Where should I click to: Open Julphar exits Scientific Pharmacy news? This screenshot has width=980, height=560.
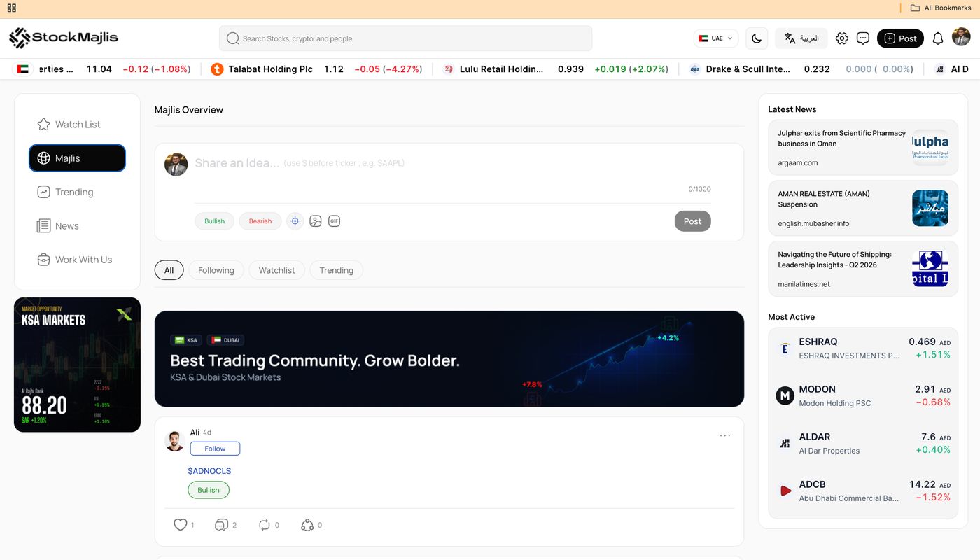coord(863,148)
